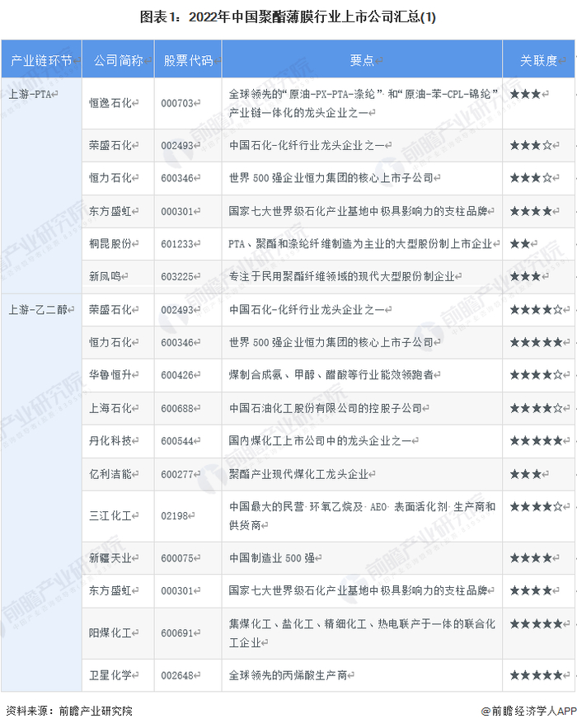Image resolution: width=577 pixels, height=728 pixels.
Task: Click the star rating for 亿利洁能
Action: point(526,474)
